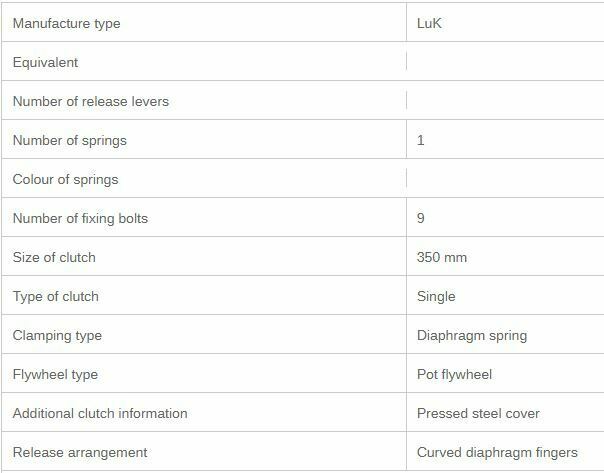Click the "Diaphragm spring" value
The image size is (604, 473).
tap(471, 335)
